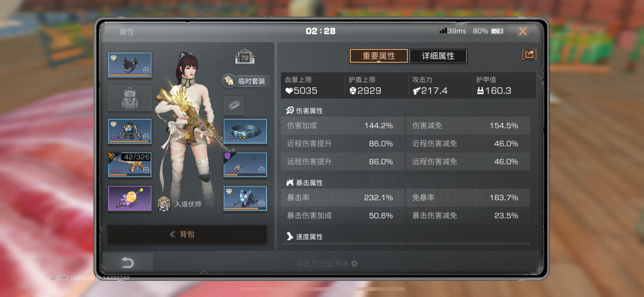
Task: Select the lollipop melee weapon slot
Action: pos(130,198)
